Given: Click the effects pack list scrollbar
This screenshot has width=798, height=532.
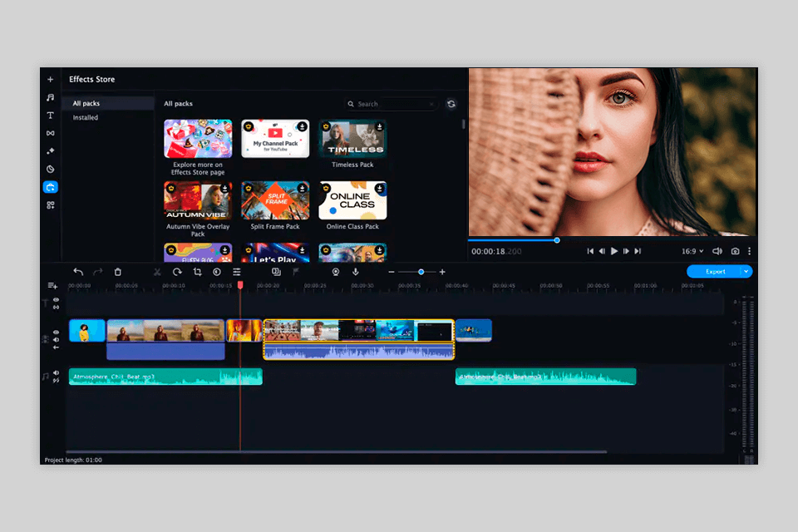Looking at the screenshot, I should 463,124.
